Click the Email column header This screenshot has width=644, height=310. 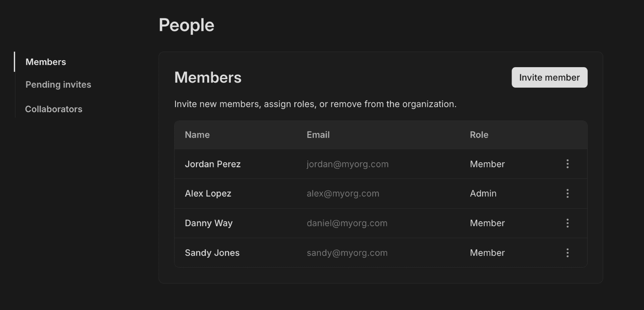[x=318, y=135]
